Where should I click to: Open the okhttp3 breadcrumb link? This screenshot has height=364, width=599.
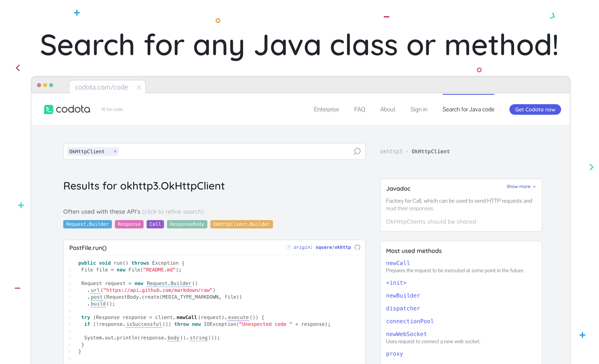[x=391, y=151]
